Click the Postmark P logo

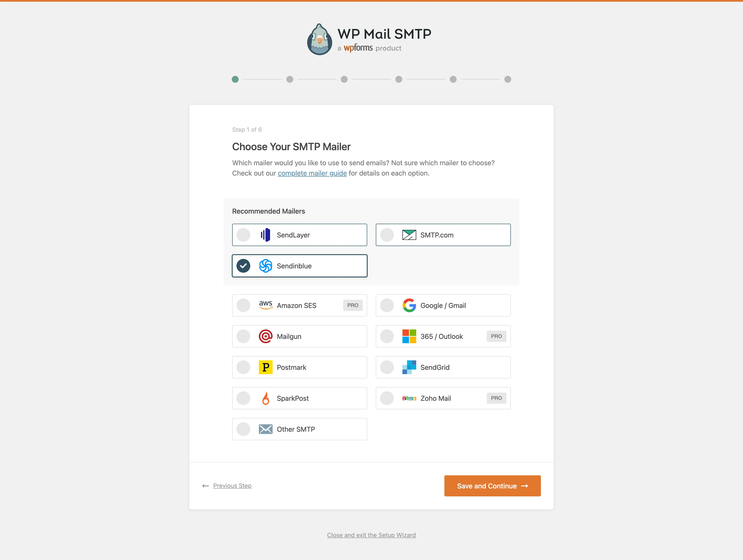click(265, 367)
